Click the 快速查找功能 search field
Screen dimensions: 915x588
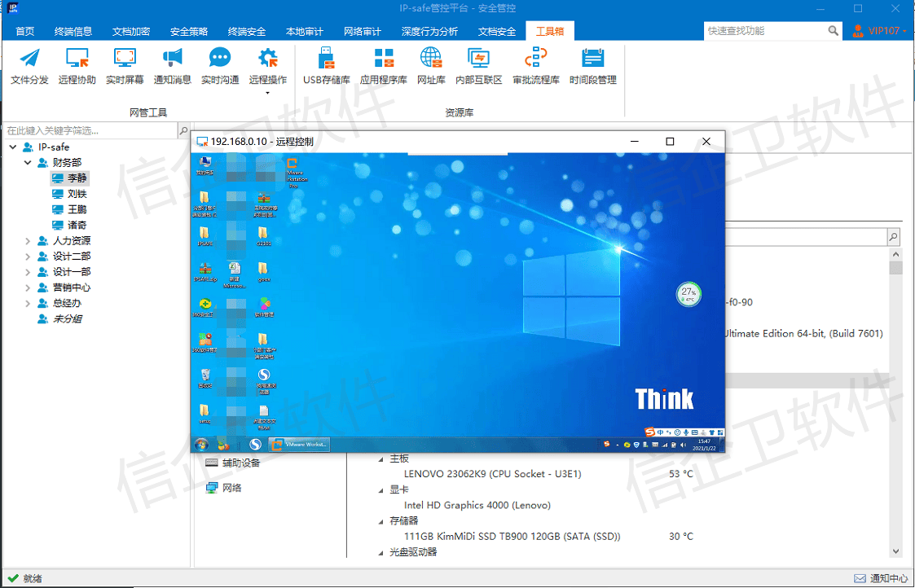[x=764, y=31]
